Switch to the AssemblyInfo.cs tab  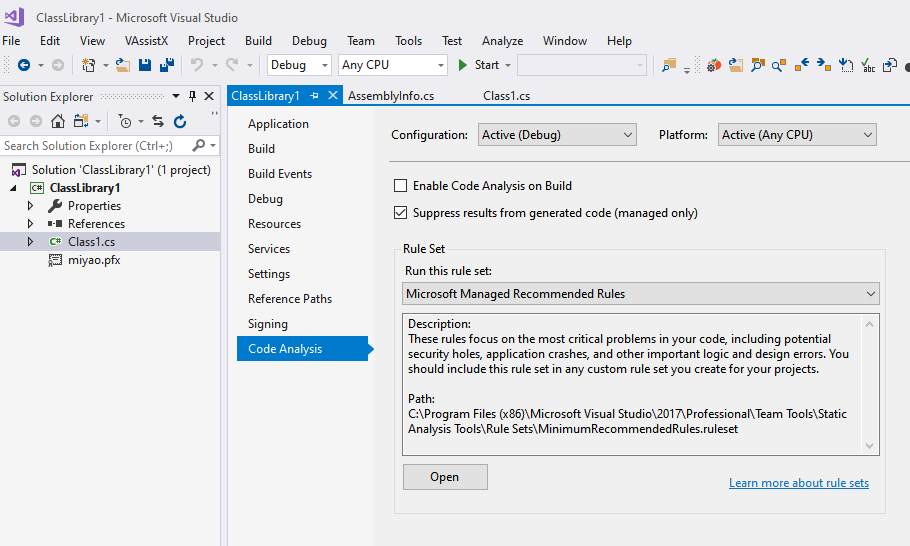391,96
